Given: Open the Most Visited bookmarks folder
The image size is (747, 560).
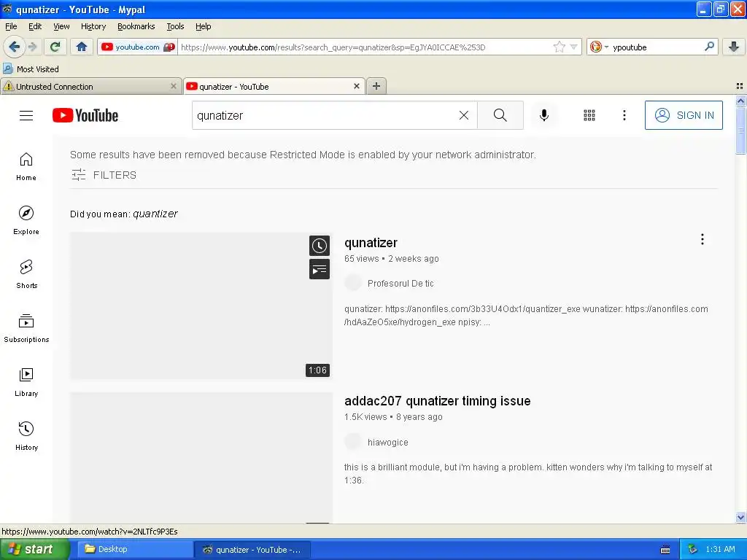Looking at the screenshot, I should point(31,69).
